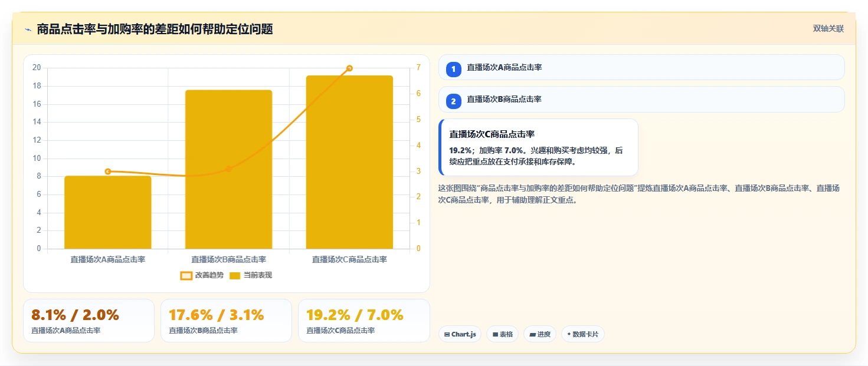This screenshot has height=366, width=868.
Task: Click the bar for 直播场次B商品点击率
Action: pyautogui.click(x=229, y=169)
